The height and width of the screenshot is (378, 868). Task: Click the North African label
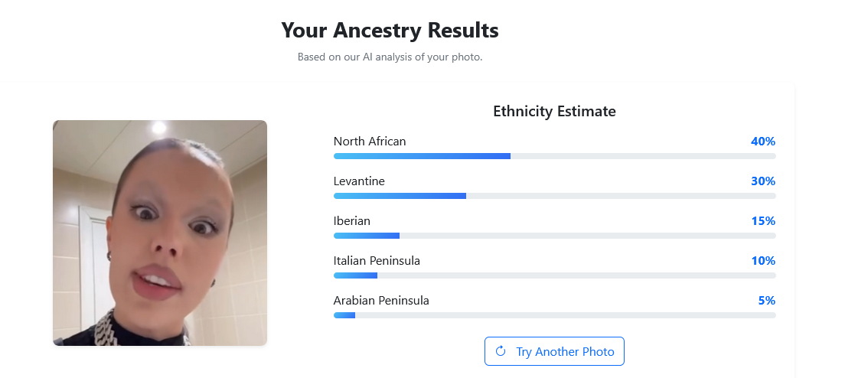(x=370, y=142)
